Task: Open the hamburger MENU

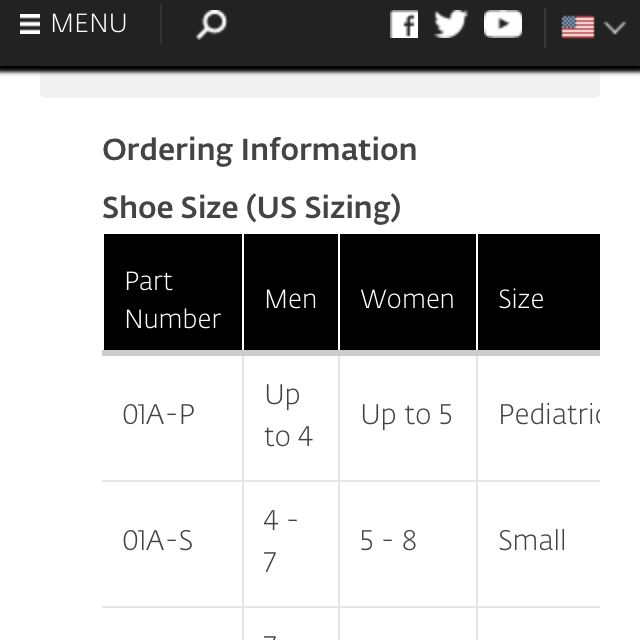Action: (73, 23)
